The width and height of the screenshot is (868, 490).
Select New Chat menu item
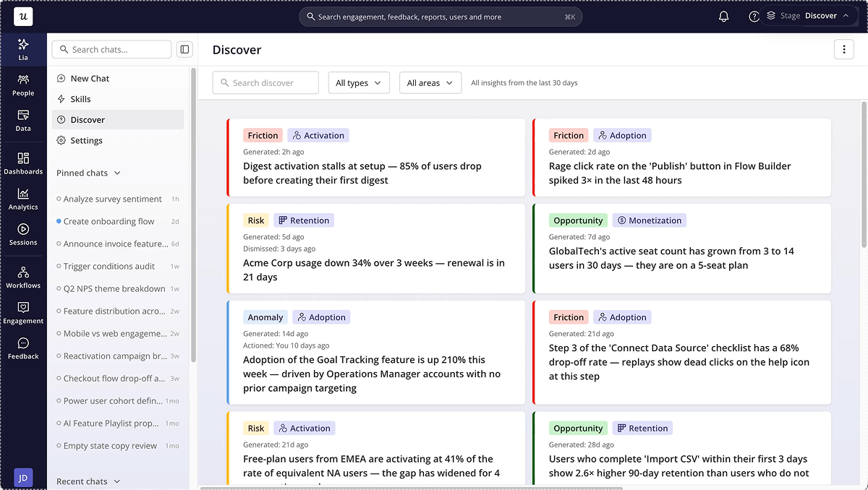pos(118,78)
